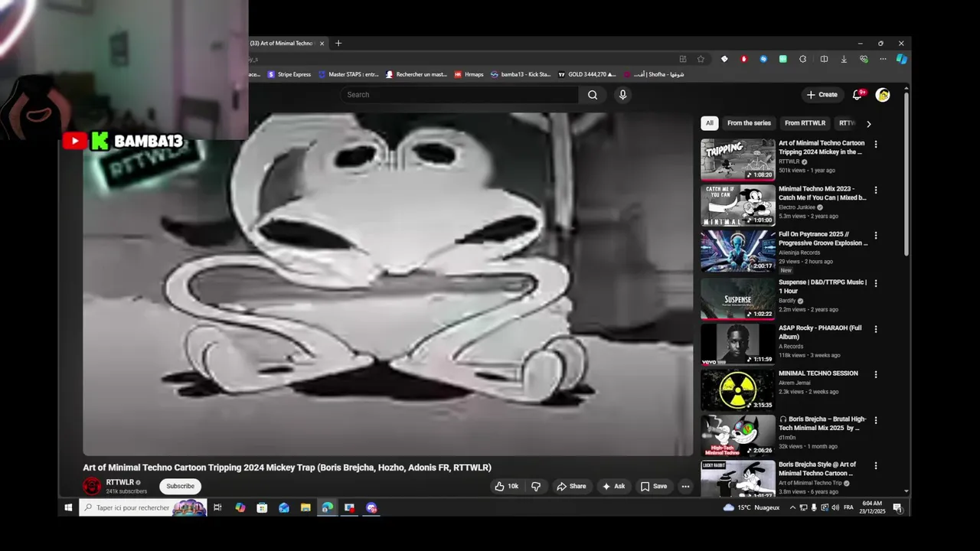
Task: Open Task View on the taskbar
Action: point(217,507)
